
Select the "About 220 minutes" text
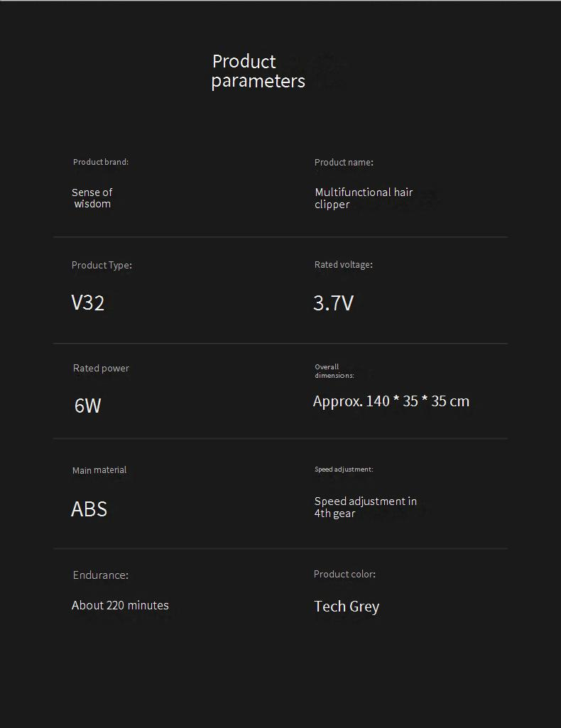pos(120,606)
